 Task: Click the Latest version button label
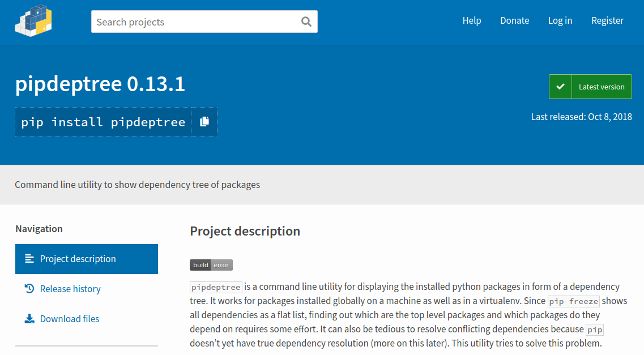602,87
